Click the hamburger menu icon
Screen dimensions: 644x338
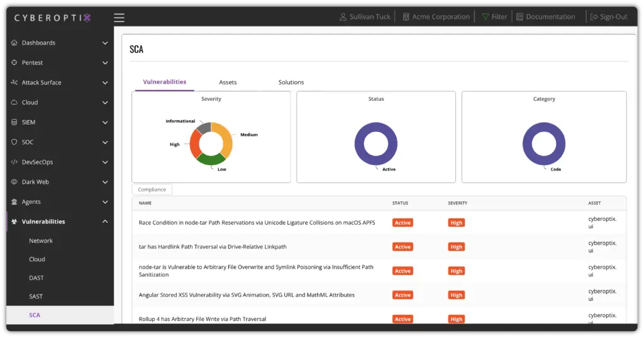[x=119, y=18]
